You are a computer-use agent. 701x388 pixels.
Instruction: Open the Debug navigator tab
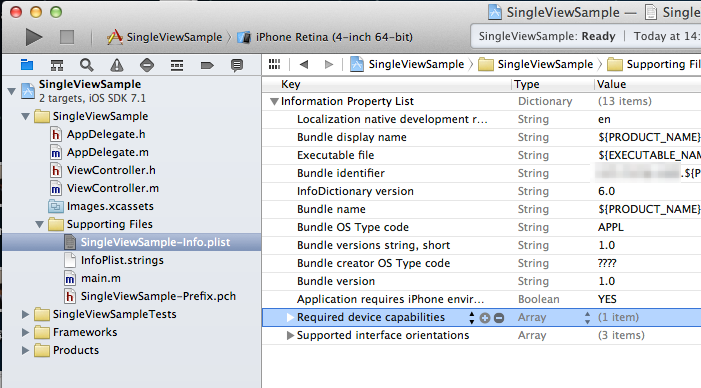coord(177,65)
